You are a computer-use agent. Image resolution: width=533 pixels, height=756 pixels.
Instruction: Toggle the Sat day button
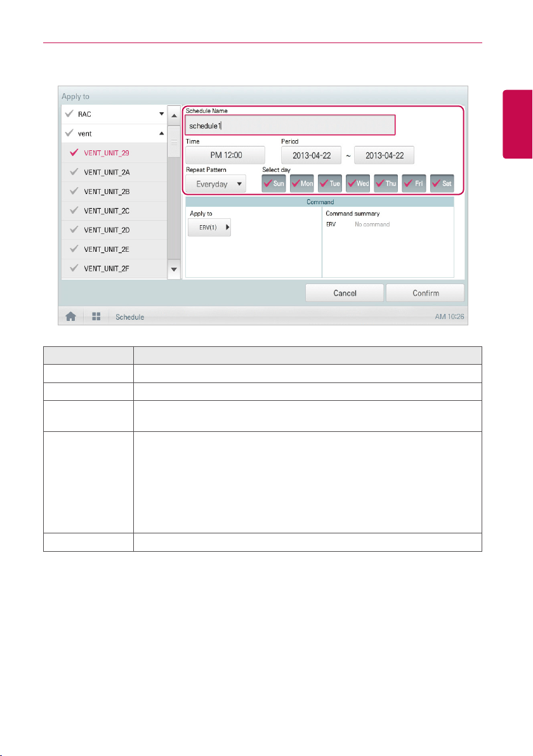442,183
